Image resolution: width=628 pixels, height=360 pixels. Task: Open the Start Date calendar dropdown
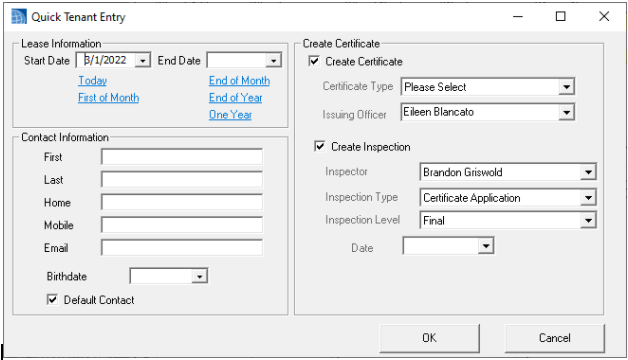[x=143, y=60]
